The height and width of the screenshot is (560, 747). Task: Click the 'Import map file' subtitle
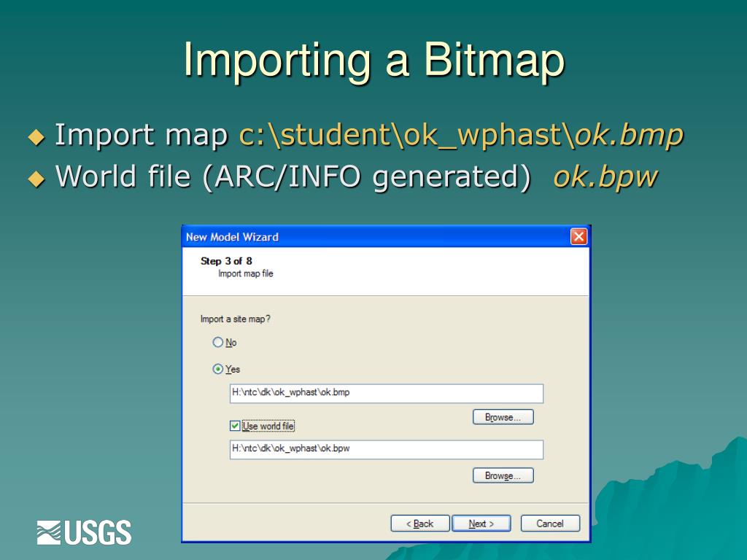tap(246, 273)
